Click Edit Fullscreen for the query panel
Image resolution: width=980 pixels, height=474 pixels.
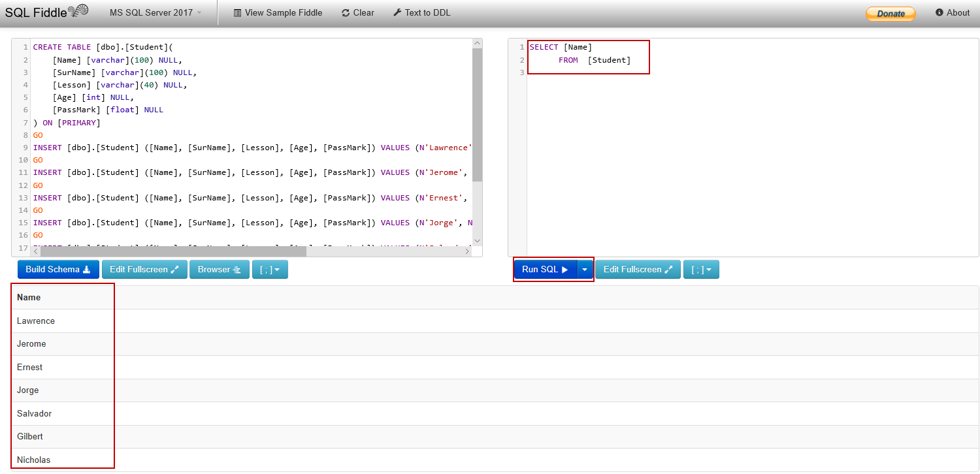pos(638,269)
